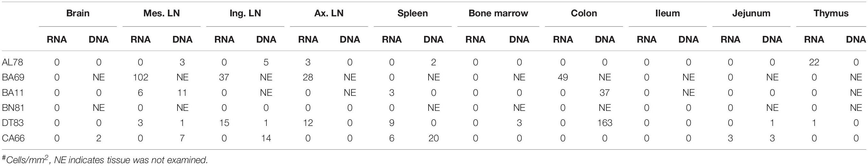Click the Bone marrow header
The height and width of the screenshot is (166, 868).
(498, 13)
